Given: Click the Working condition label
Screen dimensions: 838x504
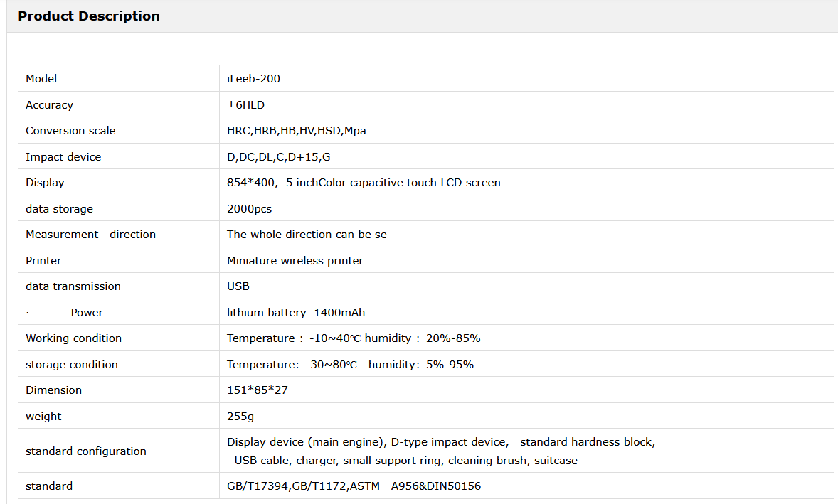Looking at the screenshot, I should pos(73,338).
